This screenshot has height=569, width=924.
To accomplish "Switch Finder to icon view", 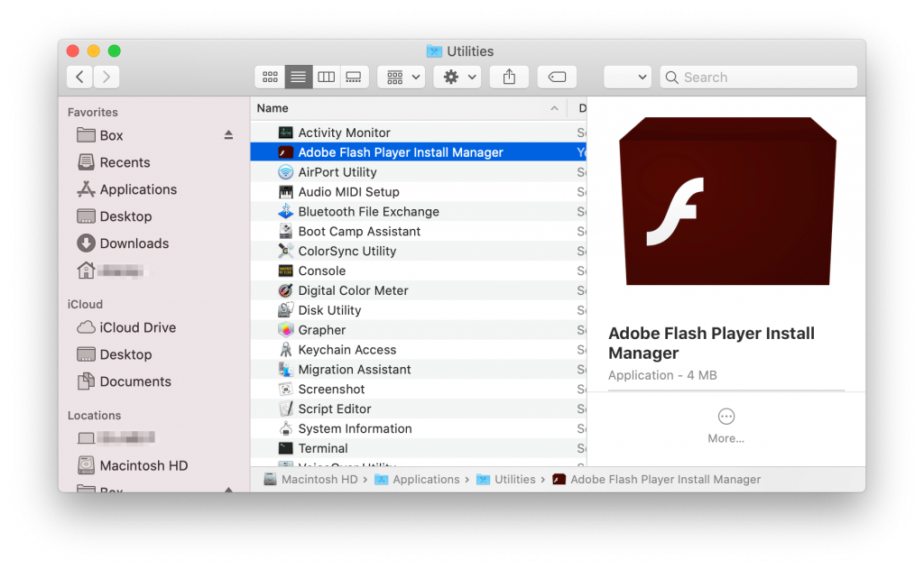I will pos(270,78).
